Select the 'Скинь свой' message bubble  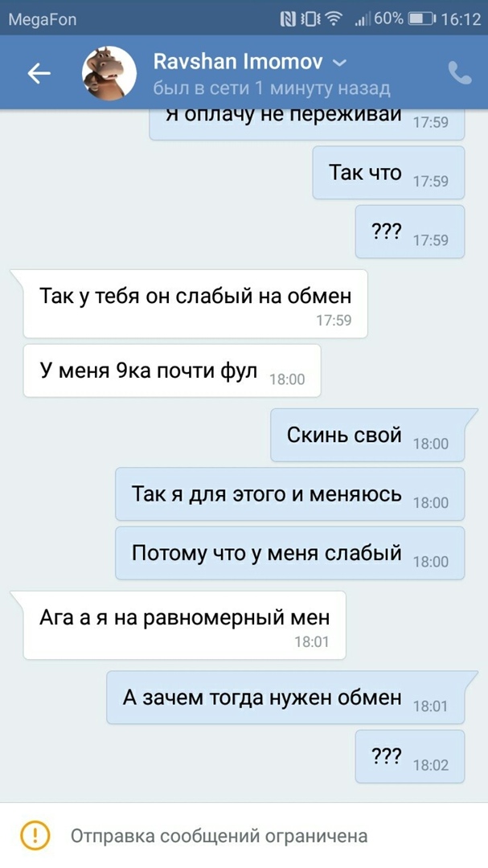tap(367, 435)
